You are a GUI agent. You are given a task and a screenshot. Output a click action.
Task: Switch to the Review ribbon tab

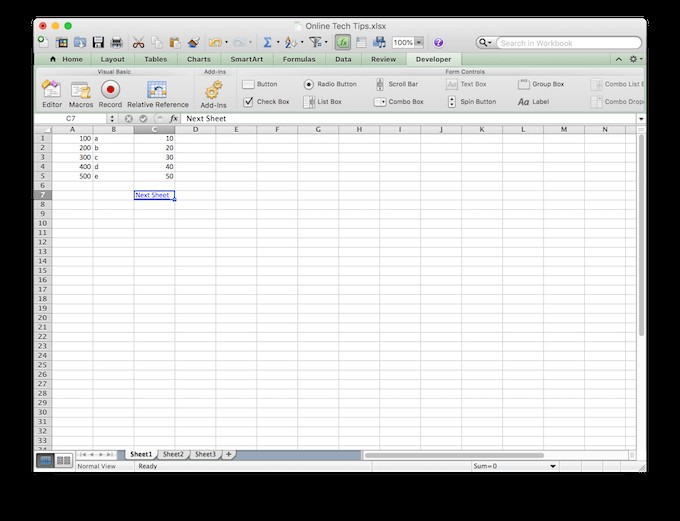click(x=383, y=59)
